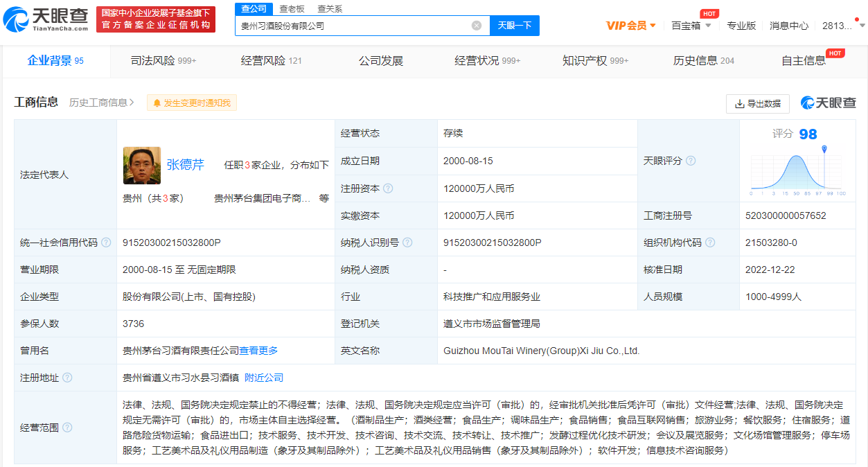
Task: Click the 发生变更时通知我 notification button
Action: coord(192,103)
